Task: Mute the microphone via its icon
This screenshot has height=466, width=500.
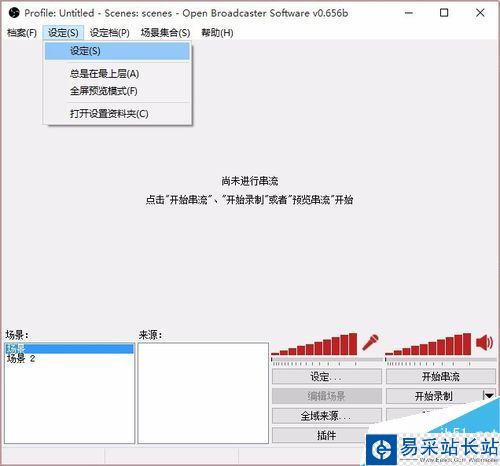Action: coord(370,342)
